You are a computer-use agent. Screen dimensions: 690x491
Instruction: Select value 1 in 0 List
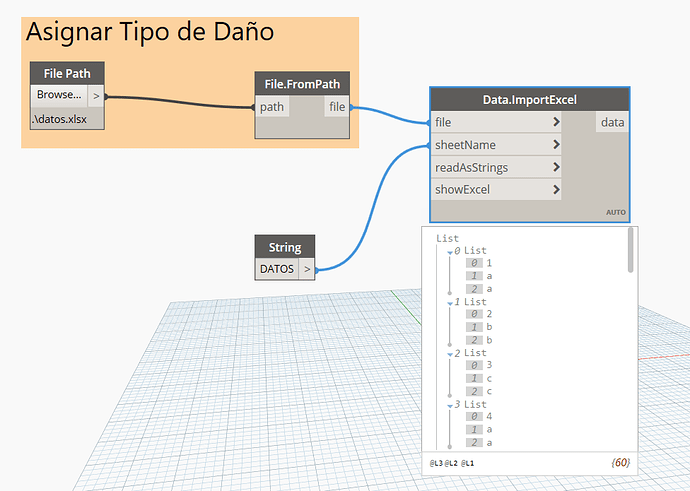coord(489,263)
